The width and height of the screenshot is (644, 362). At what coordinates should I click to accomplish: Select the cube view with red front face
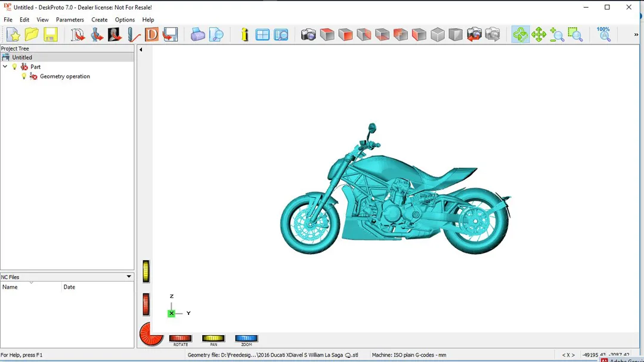tap(345, 35)
